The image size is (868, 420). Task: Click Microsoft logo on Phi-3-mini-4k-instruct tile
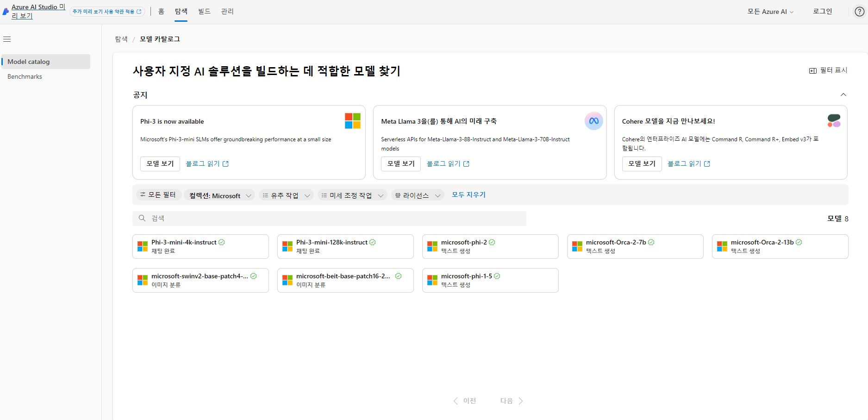coord(143,246)
